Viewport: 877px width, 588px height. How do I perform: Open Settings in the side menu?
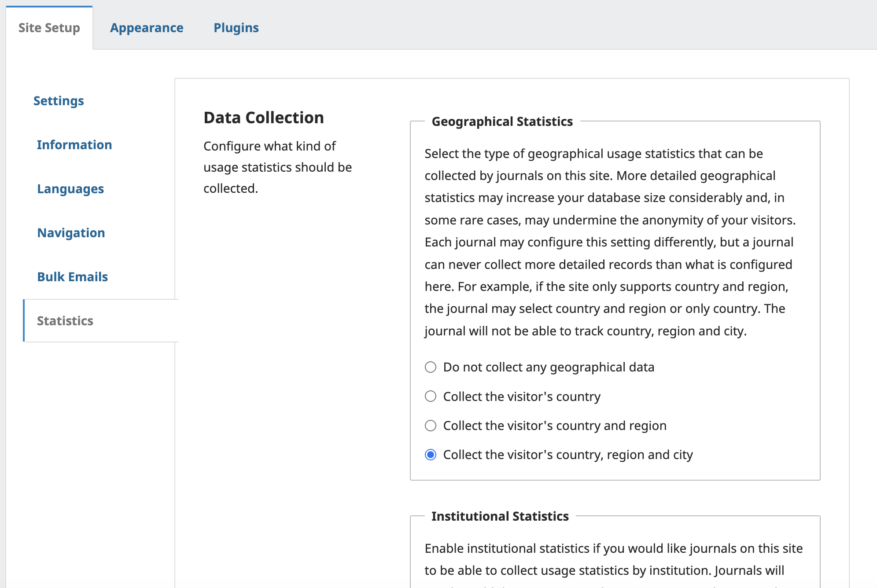point(59,101)
